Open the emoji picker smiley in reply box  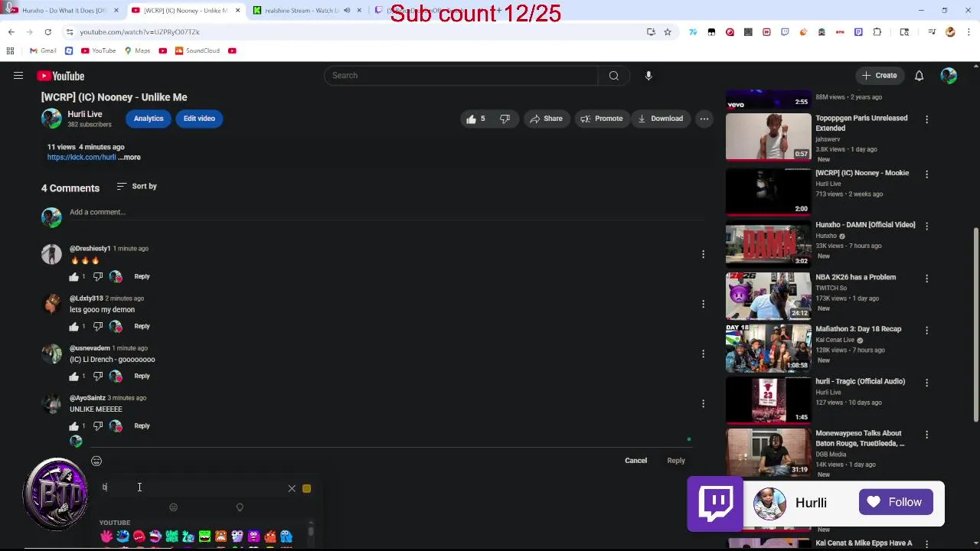click(x=96, y=461)
